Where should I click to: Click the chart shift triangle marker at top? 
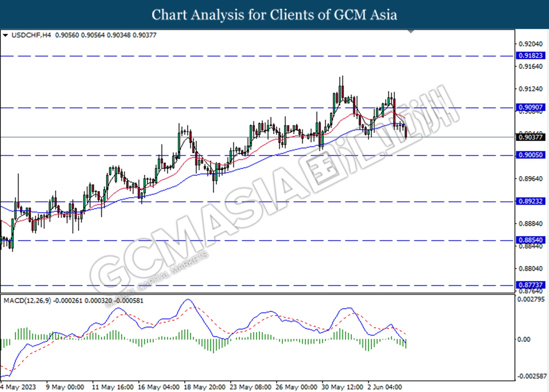pos(411,32)
